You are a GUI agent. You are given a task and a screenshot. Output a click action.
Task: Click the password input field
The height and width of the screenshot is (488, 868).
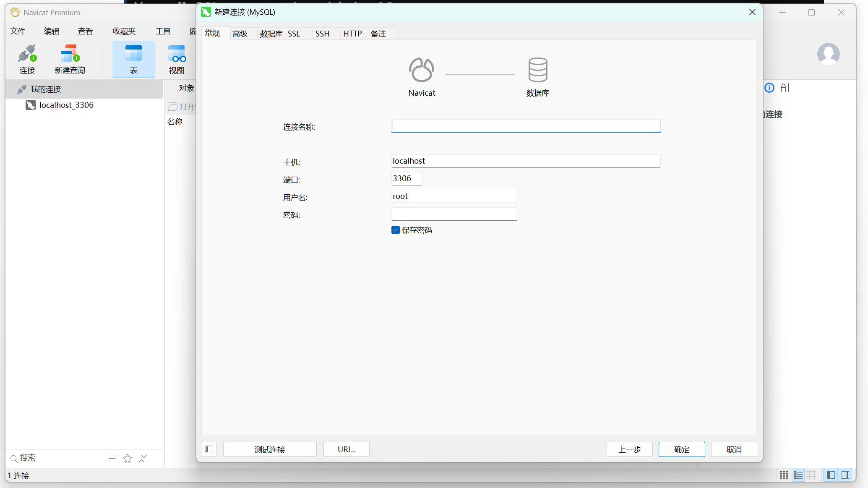454,214
